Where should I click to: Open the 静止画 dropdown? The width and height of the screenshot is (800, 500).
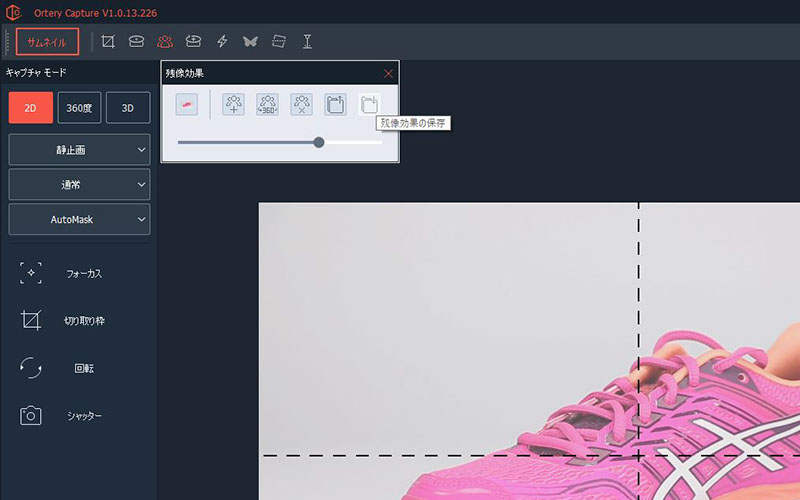pos(79,150)
